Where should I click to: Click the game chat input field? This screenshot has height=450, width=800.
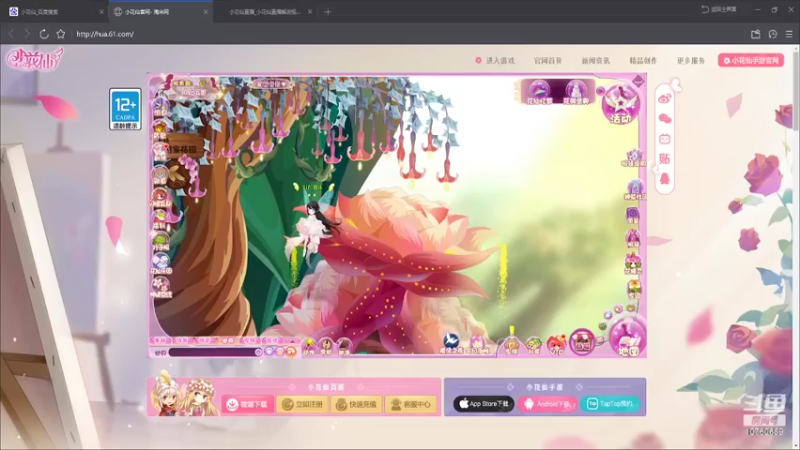[214, 352]
